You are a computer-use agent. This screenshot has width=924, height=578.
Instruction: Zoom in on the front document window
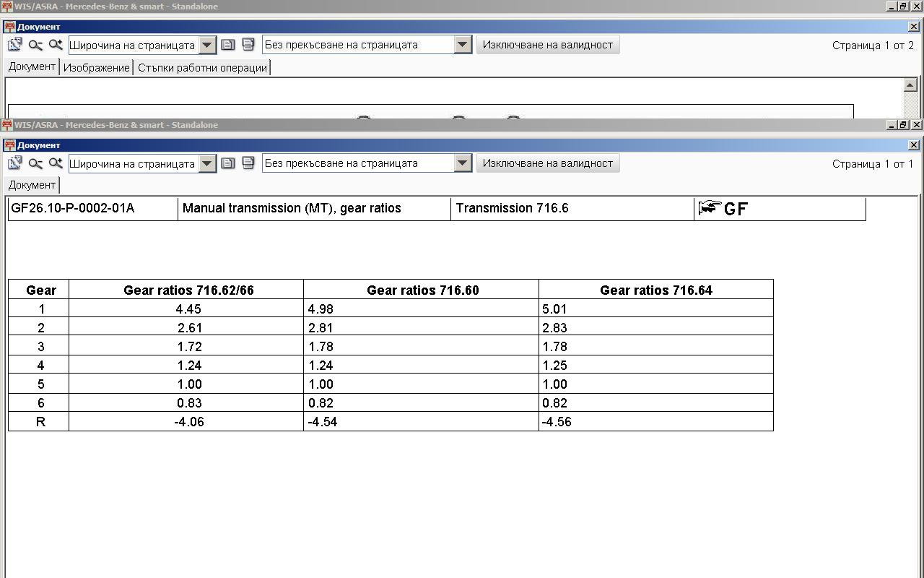tap(56, 163)
